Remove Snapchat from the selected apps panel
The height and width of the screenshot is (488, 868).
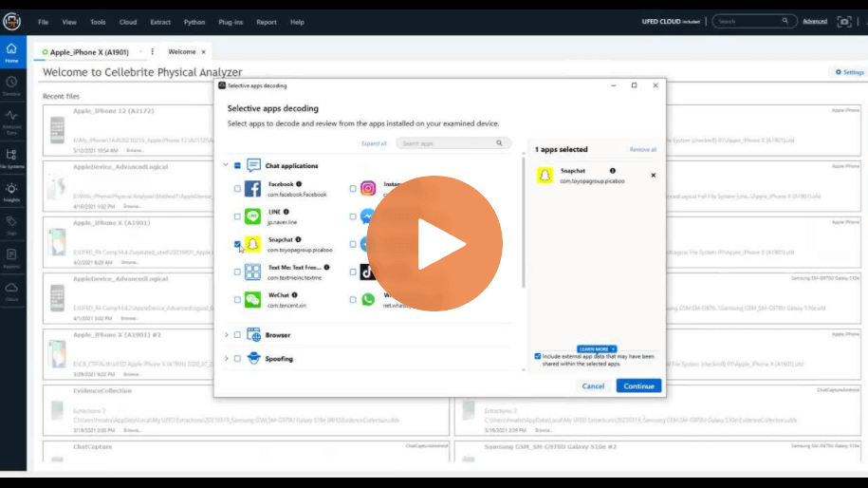[654, 175]
